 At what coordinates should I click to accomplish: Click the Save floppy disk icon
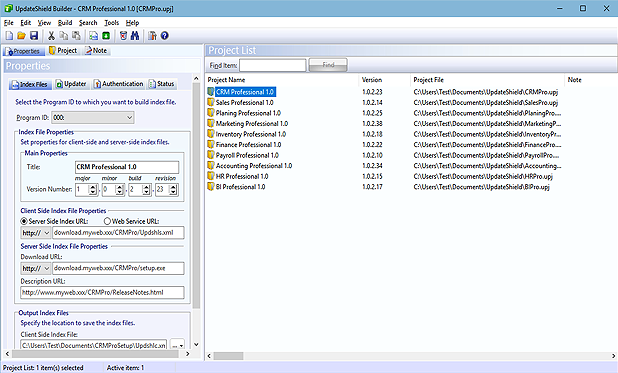coord(34,36)
